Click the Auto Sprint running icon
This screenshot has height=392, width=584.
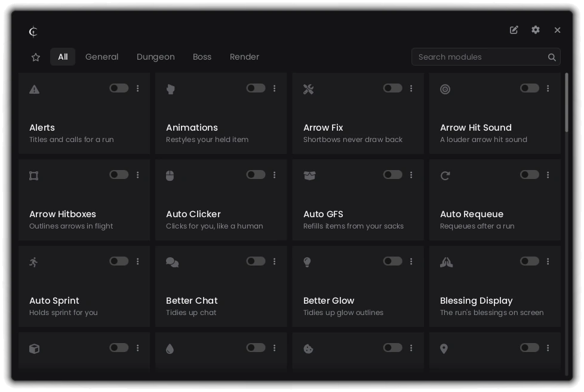coord(33,262)
